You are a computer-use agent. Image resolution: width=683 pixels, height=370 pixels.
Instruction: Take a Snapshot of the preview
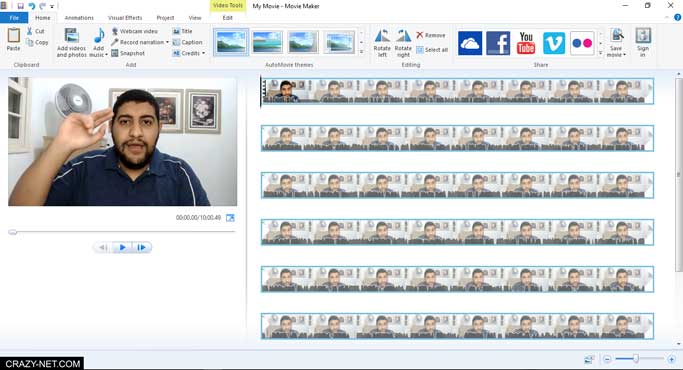click(128, 53)
